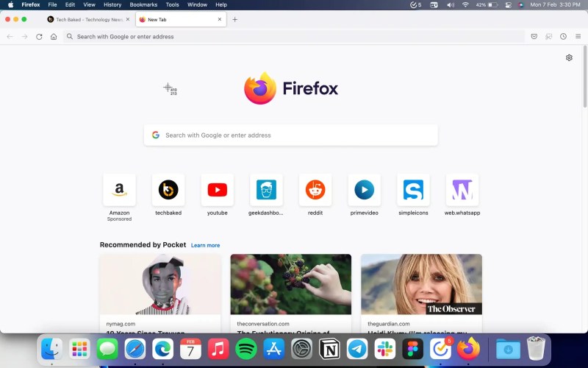Open Launchpad from the dock
The image size is (588, 368).
79,349
